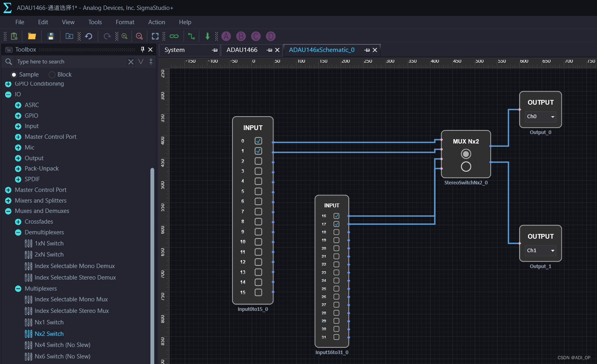Zoom in on the schematic
Screen dimensions: 597x364
point(125,36)
